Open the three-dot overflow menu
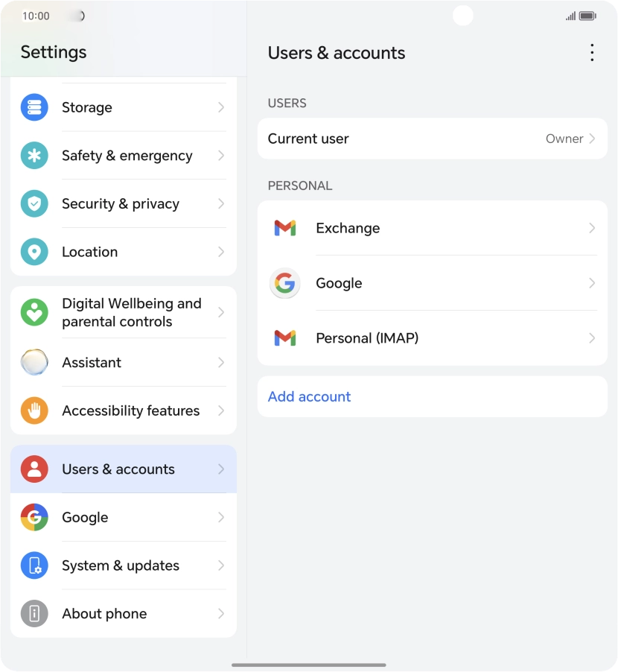Image resolution: width=618 pixels, height=672 pixels. tap(592, 53)
